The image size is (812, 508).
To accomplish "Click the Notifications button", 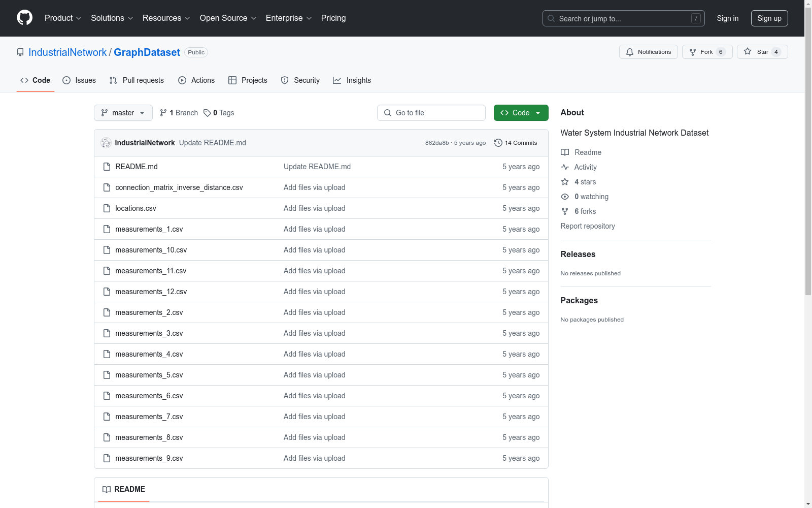I will click(x=649, y=52).
